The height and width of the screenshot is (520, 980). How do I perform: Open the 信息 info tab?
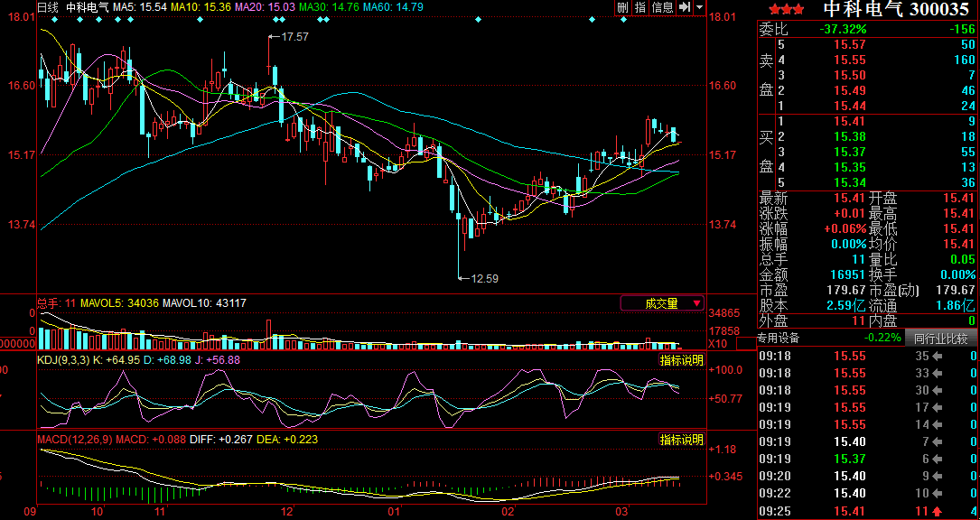click(x=662, y=7)
